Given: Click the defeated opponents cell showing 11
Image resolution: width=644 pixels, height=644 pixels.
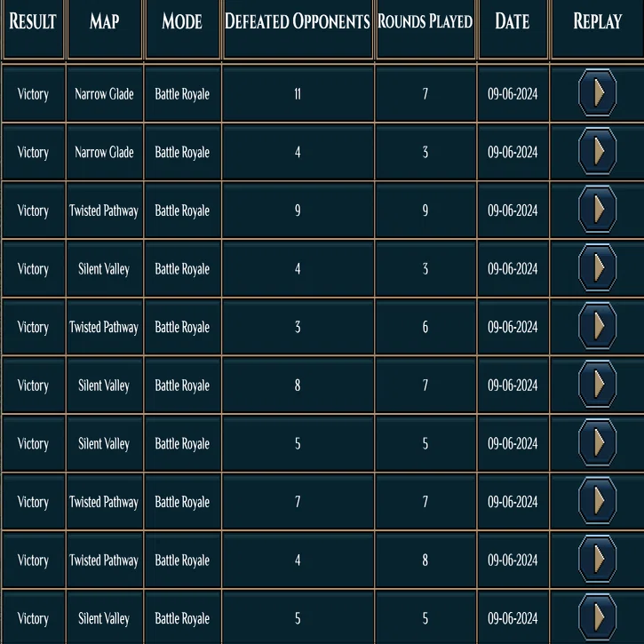Looking at the screenshot, I should point(298,93).
